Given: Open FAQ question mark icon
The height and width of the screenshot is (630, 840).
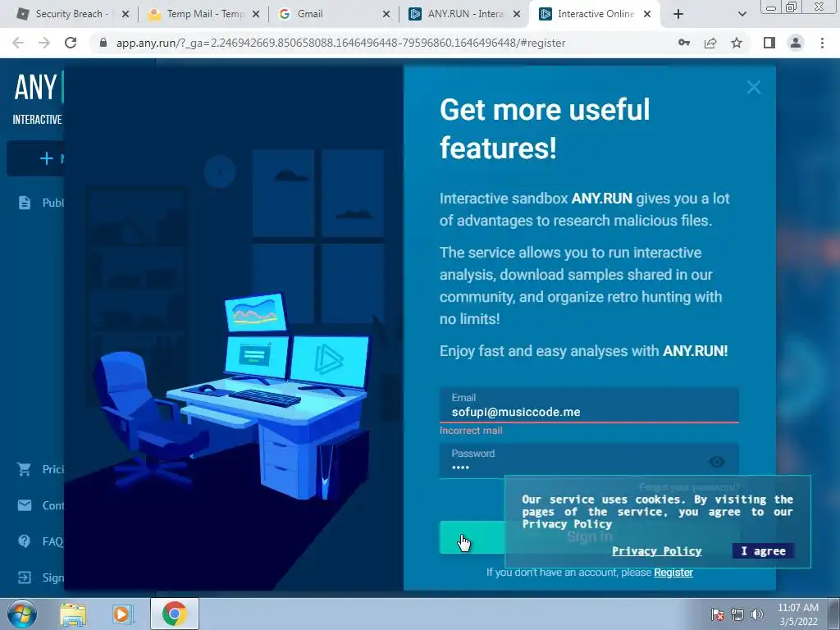Looking at the screenshot, I should 24,541.
